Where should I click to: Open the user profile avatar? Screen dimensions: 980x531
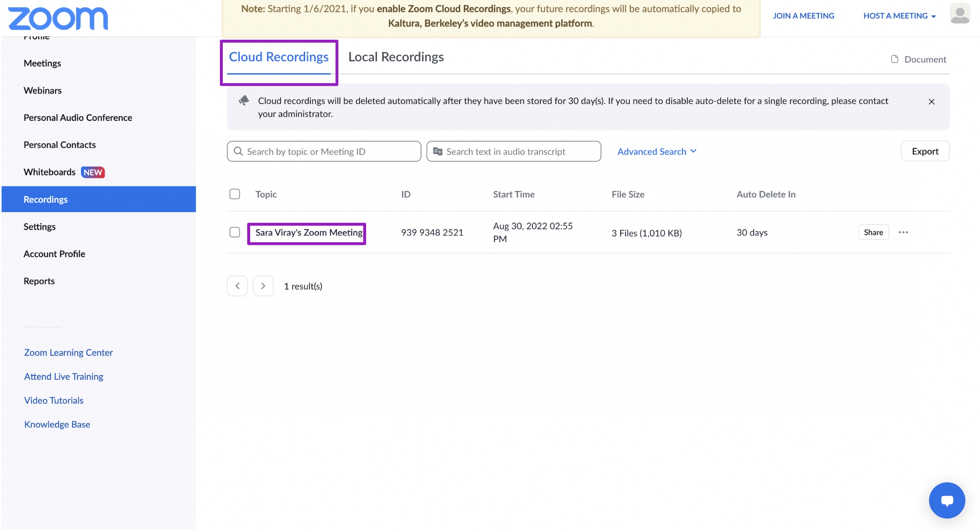(x=959, y=14)
